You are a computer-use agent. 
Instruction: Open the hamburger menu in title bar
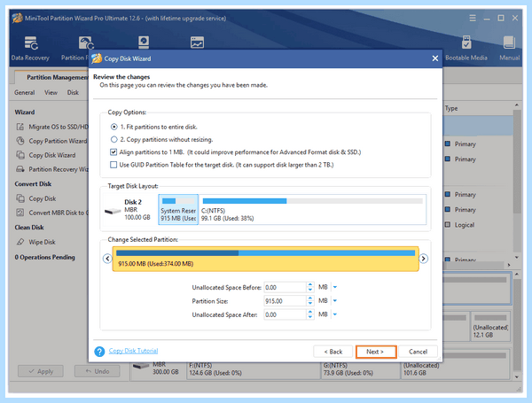pos(473,18)
